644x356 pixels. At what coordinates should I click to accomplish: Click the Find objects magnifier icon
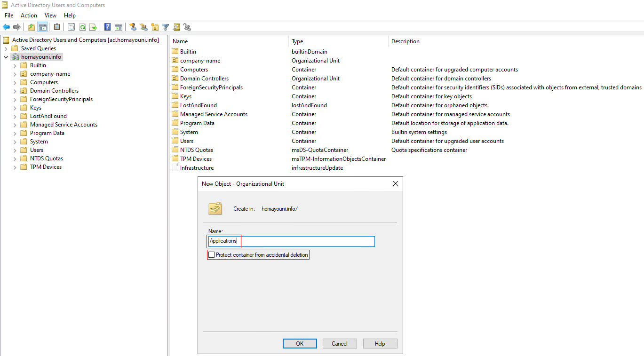pyautogui.click(x=176, y=27)
